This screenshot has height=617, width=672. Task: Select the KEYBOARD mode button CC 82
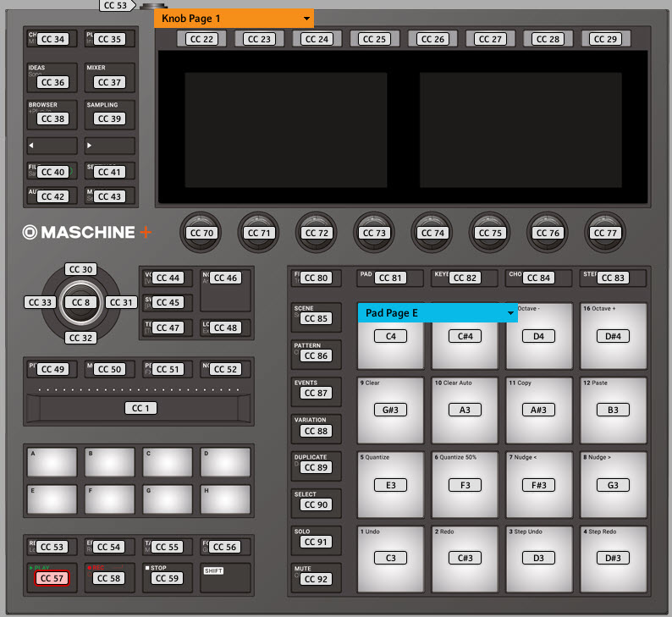click(x=465, y=278)
